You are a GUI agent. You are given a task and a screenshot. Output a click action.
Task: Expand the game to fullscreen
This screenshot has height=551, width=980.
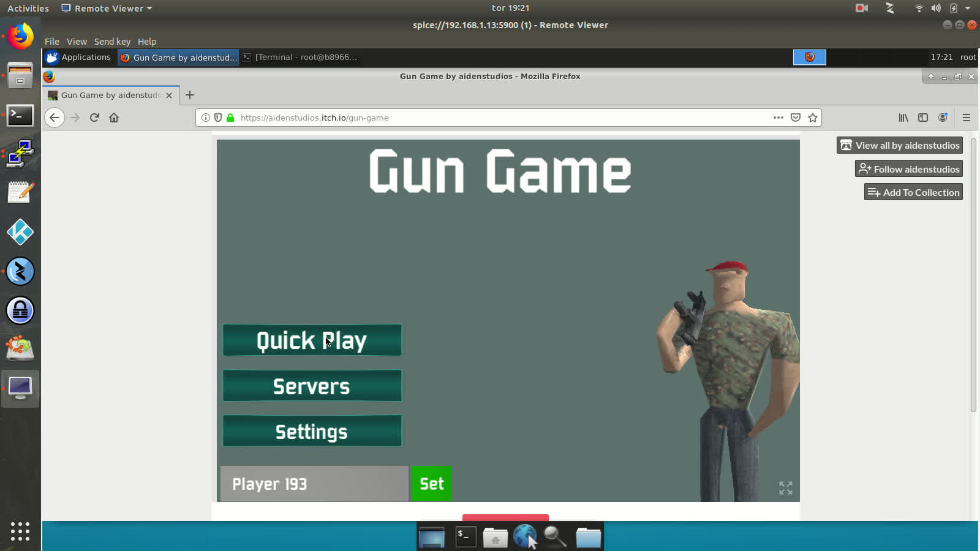pos(786,487)
